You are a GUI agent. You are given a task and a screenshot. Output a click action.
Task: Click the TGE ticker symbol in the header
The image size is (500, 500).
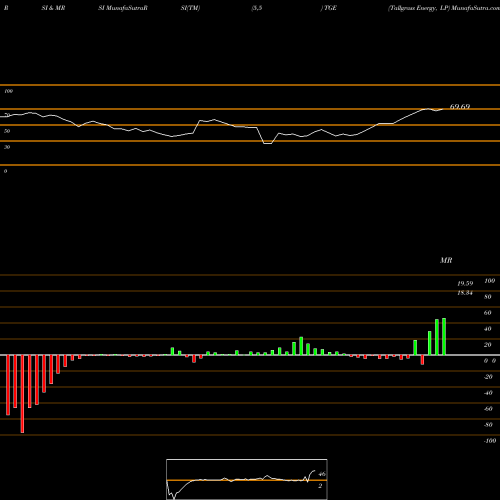coord(330,8)
